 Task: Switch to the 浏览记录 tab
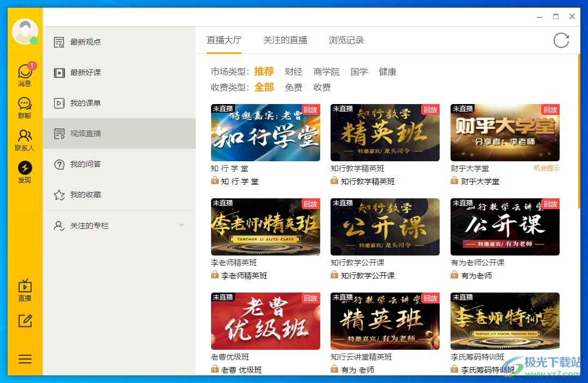click(x=346, y=40)
